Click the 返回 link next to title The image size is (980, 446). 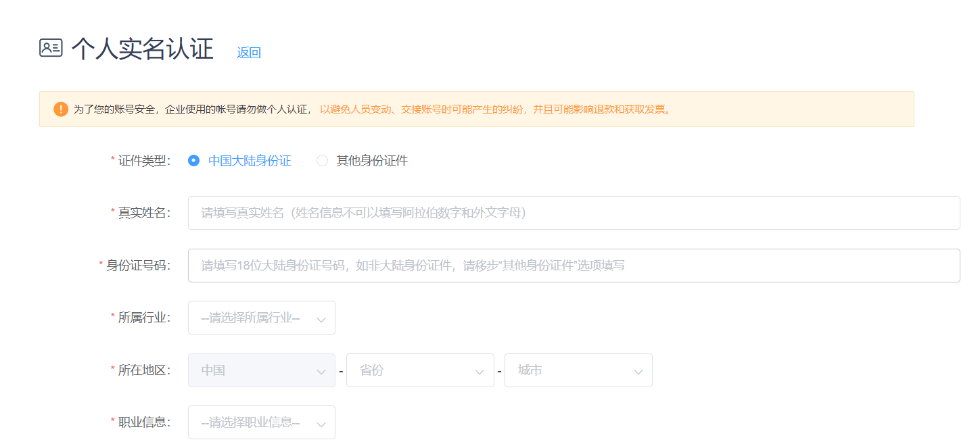(249, 53)
